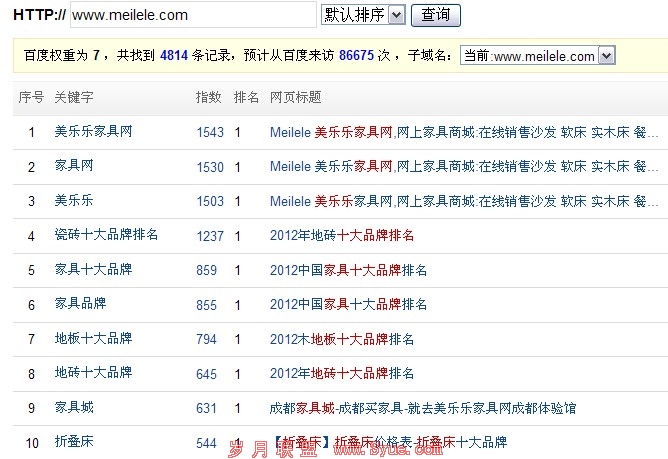Select the keyword 美乐乐 in row 3

point(74,201)
